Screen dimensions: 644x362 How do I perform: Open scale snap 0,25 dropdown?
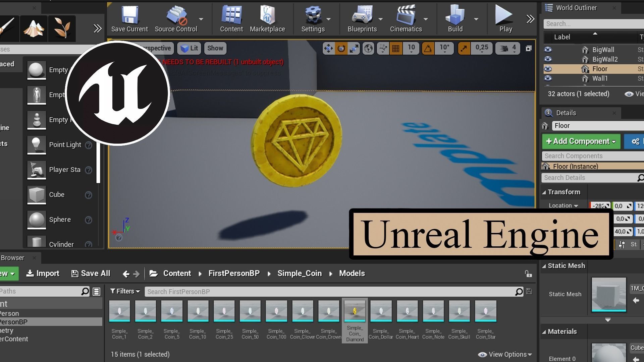482,48
